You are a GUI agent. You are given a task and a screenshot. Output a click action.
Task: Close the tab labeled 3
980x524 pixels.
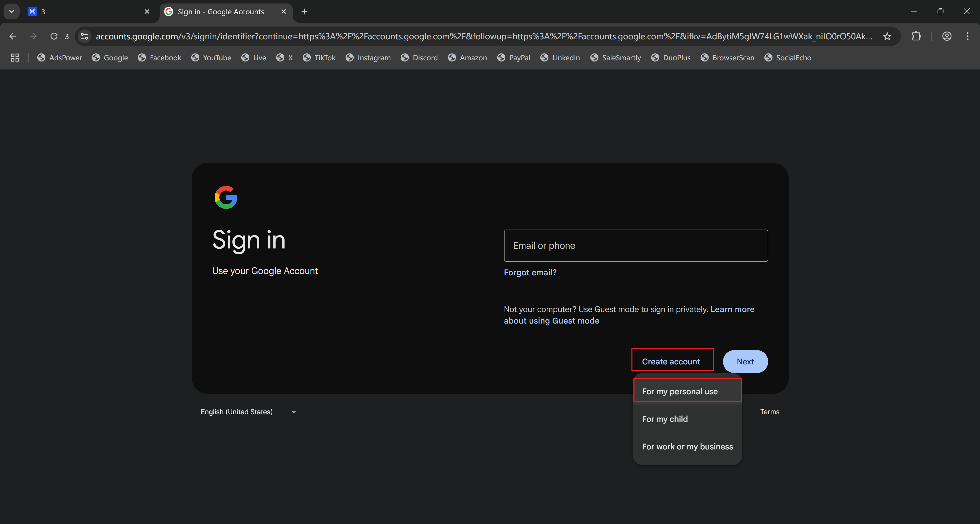click(147, 11)
